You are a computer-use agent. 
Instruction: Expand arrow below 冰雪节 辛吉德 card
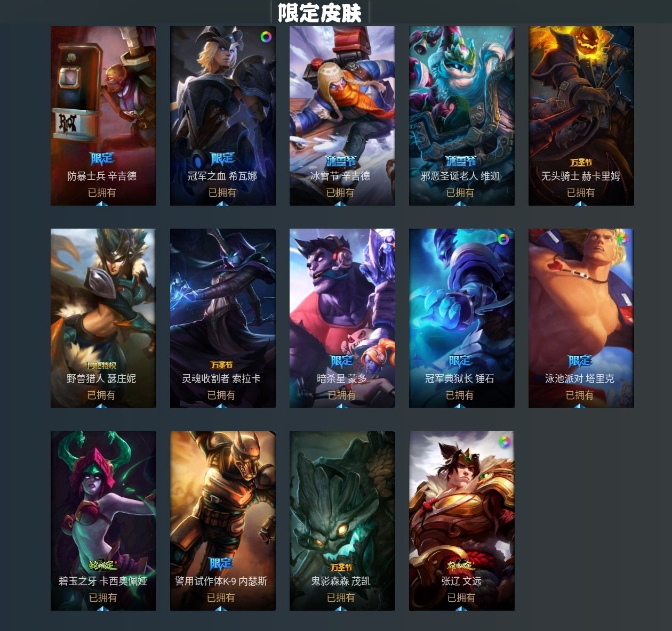341,203
